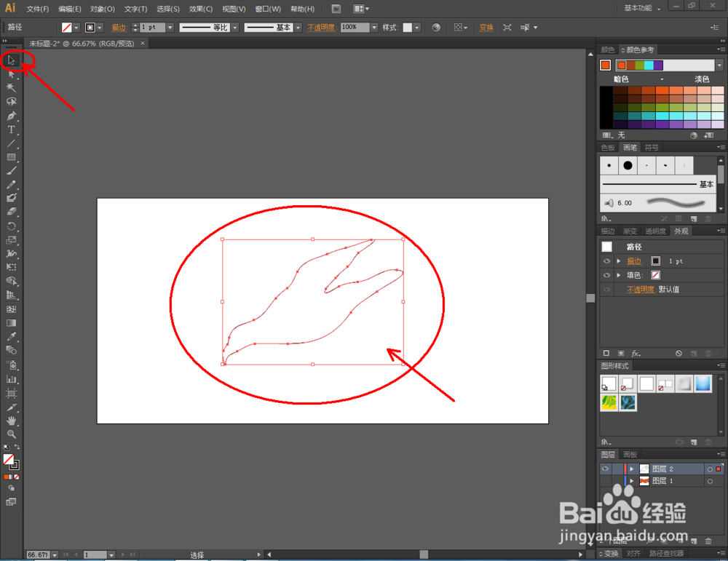Hide the 描边 stroke attribute in Appearance
The height and width of the screenshot is (561, 728).
coord(606,261)
